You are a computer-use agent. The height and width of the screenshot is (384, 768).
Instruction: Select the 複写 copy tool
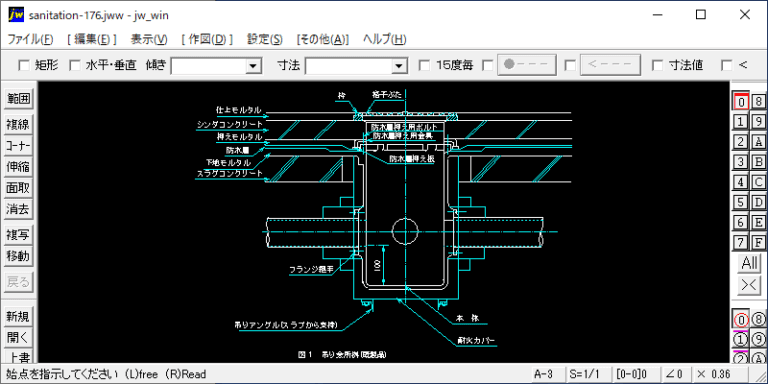tap(18, 235)
